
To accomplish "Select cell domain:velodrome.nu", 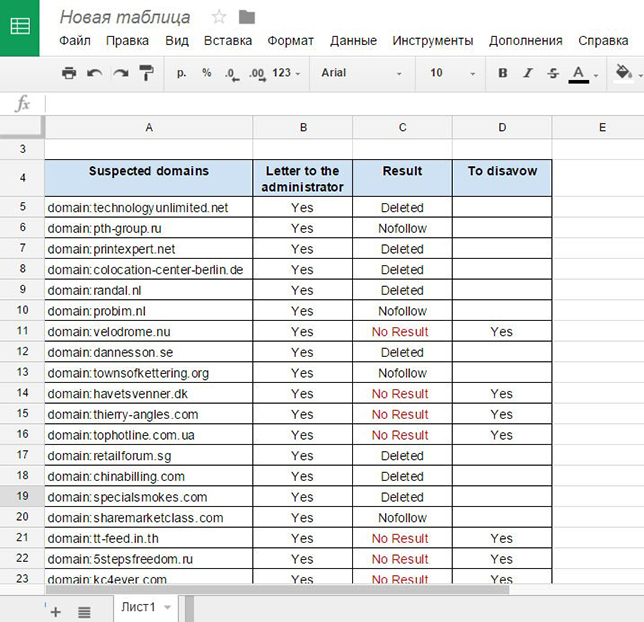I will coord(149,332).
